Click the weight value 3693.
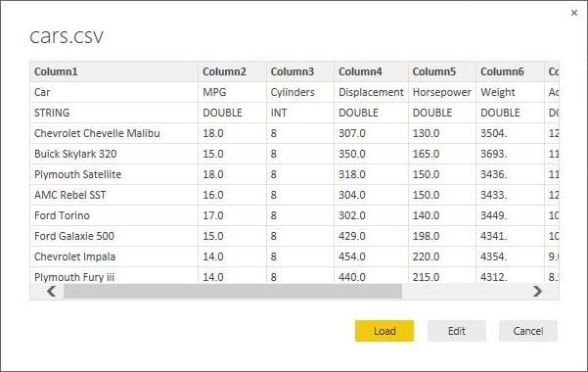This screenshot has height=372, width=588. point(510,154)
